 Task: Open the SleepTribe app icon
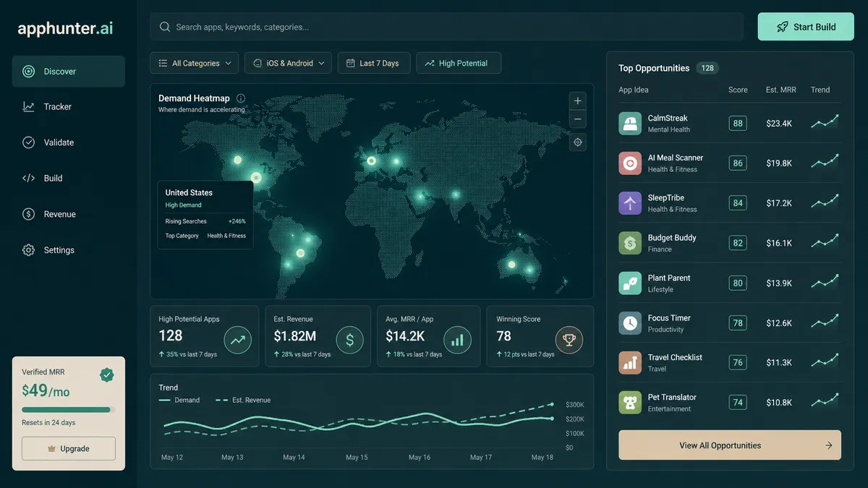point(630,203)
